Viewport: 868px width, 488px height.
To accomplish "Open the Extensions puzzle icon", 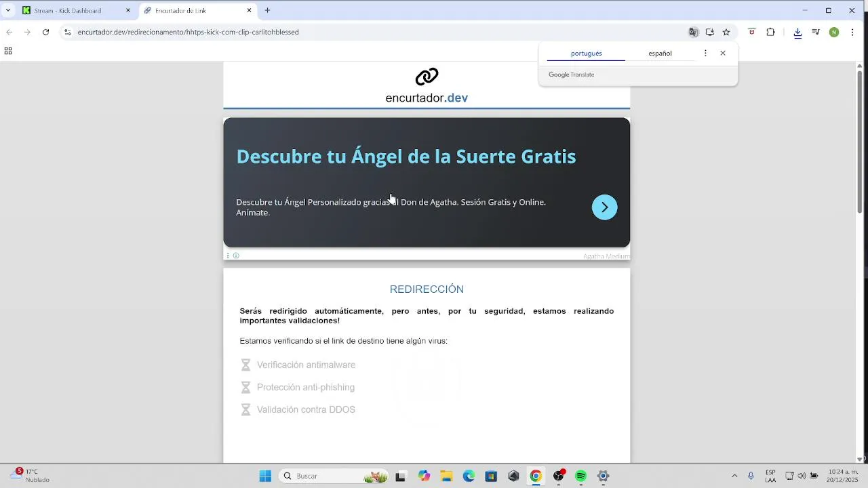I will coord(770,32).
